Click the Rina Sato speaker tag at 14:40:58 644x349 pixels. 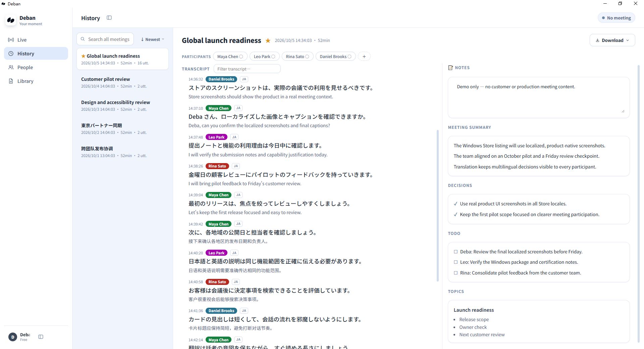click(x=217, y=282)
